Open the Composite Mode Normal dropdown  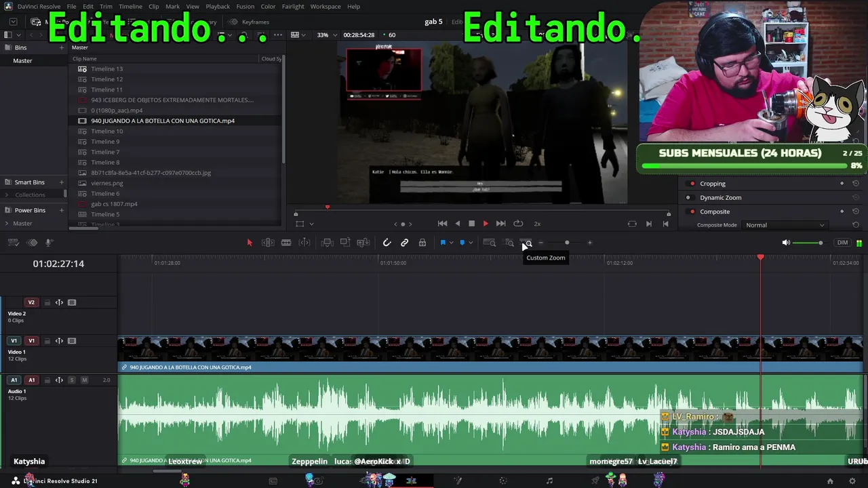[x=785, y=225]
